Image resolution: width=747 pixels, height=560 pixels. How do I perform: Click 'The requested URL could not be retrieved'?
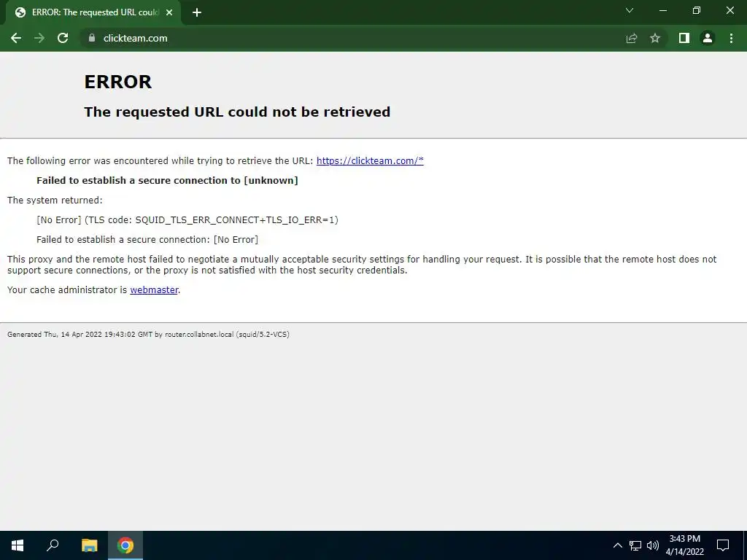[237, 112]
